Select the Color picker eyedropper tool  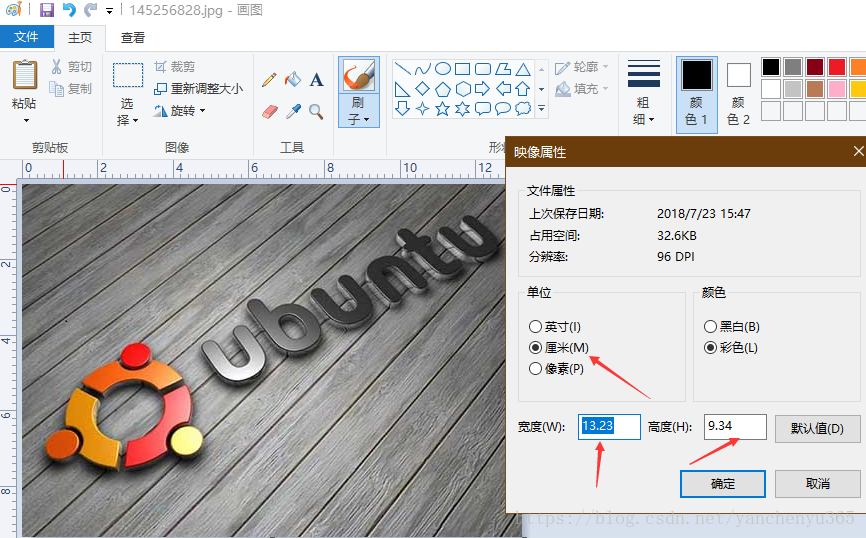pos(293,112)
